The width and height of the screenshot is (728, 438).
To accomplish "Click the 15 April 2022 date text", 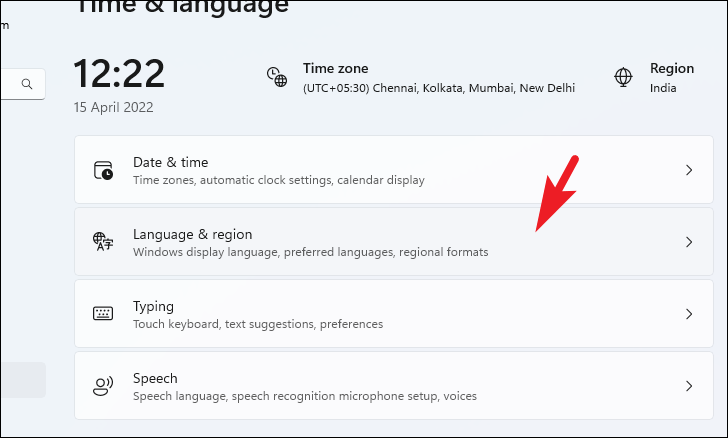I will pyautogui.click(x=113, y=107).
